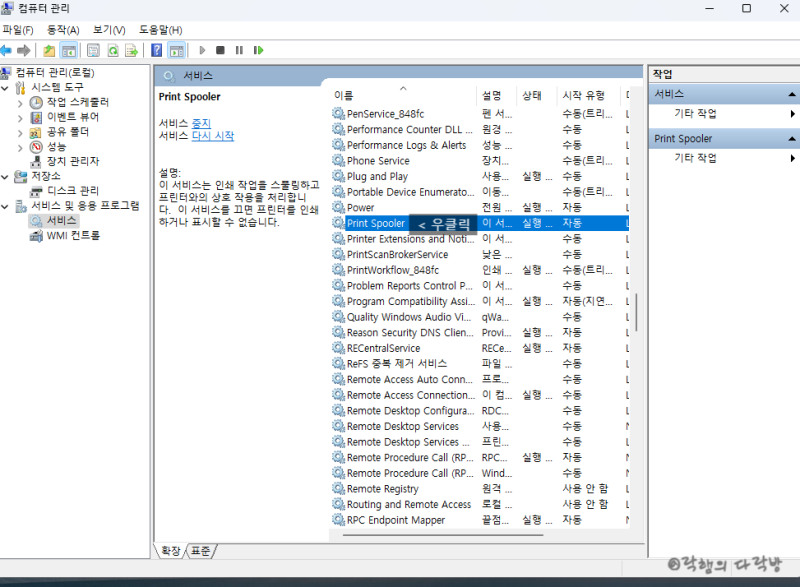Viewport: 800px width, 587px height.
Task: Expand 기타 작업 submenu under Print Spooler
Action: [792, 158]
